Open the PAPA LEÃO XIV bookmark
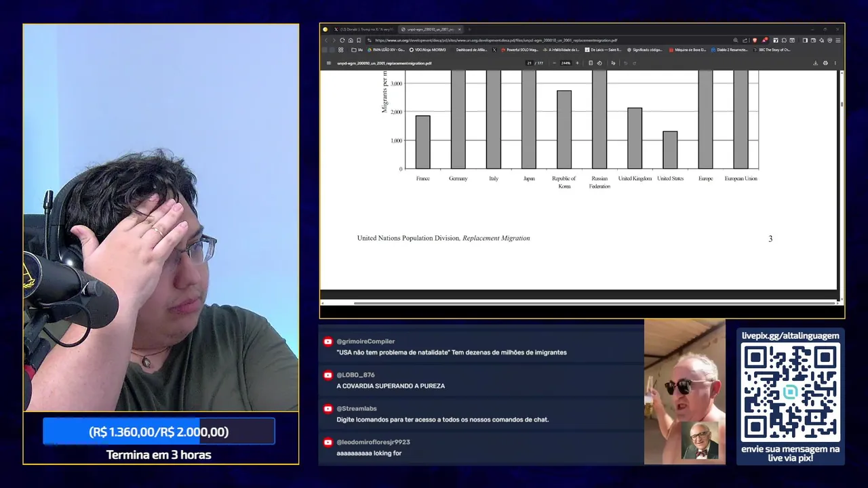Screen dimensions: 868x488 pos(387,49)
